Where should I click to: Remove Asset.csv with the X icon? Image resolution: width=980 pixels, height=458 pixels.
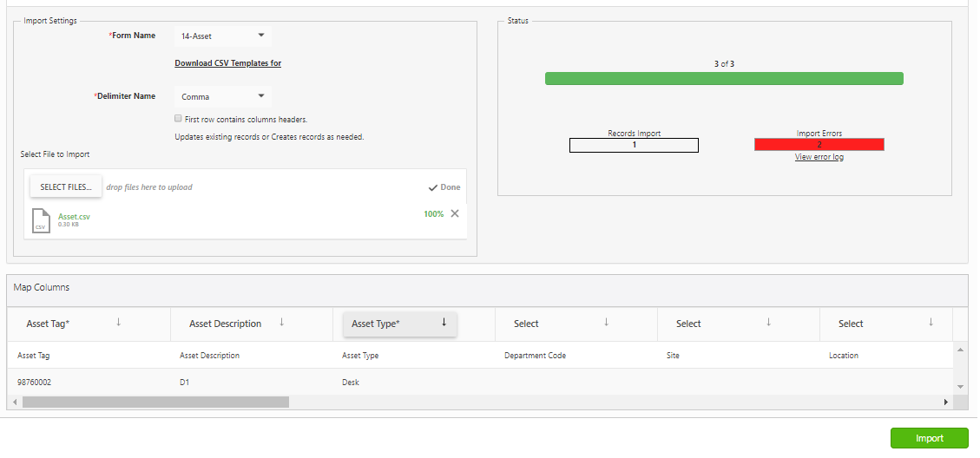coord(454,213)
